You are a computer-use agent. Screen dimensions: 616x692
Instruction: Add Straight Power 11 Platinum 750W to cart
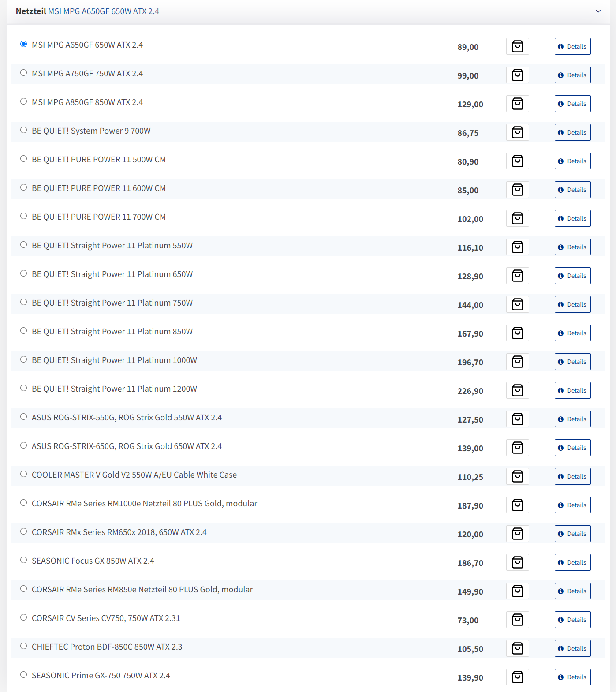pos(517,304)
